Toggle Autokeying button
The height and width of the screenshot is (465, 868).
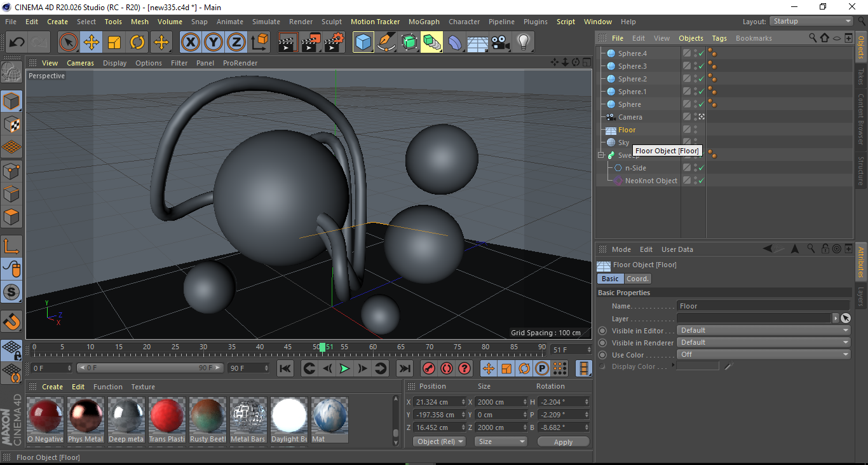(447, 368)
